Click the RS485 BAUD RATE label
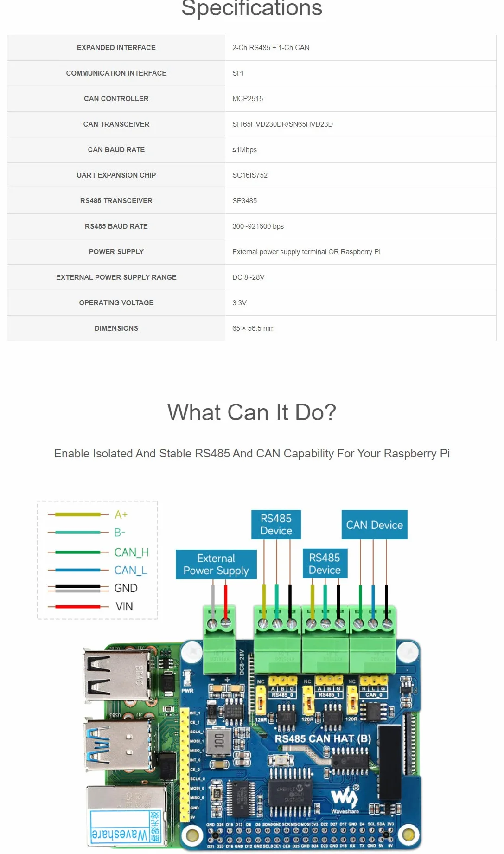Screen dimensions: 504x854 click(116, 226)
